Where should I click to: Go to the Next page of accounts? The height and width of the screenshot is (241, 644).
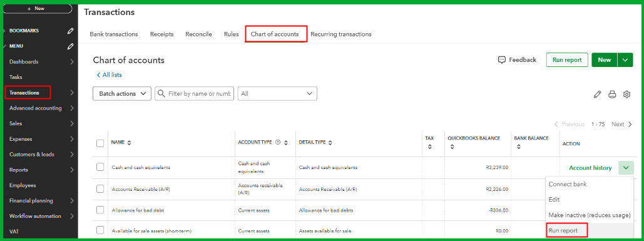point(621,124)
